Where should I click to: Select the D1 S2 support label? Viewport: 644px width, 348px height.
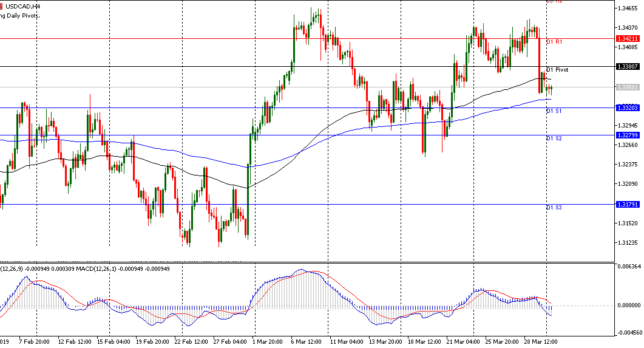coord(554,138)
